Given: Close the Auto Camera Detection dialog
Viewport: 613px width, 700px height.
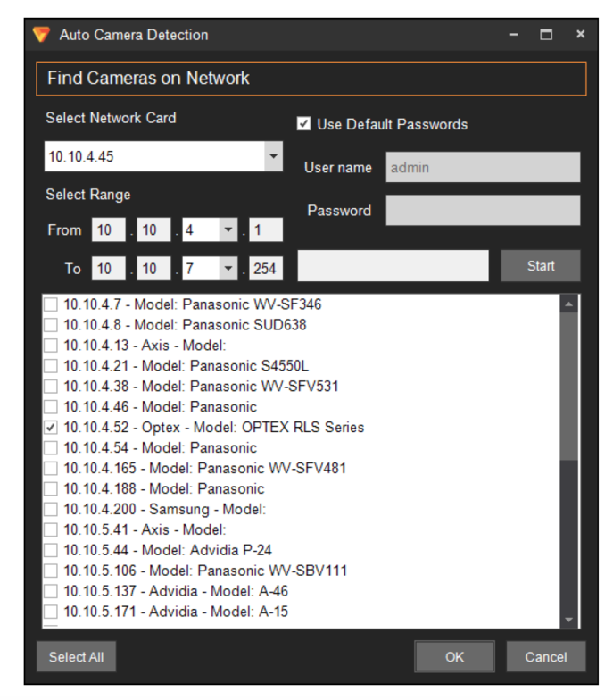Looking at the screenshot, I should pyautogui.click(x=580, y=34).
